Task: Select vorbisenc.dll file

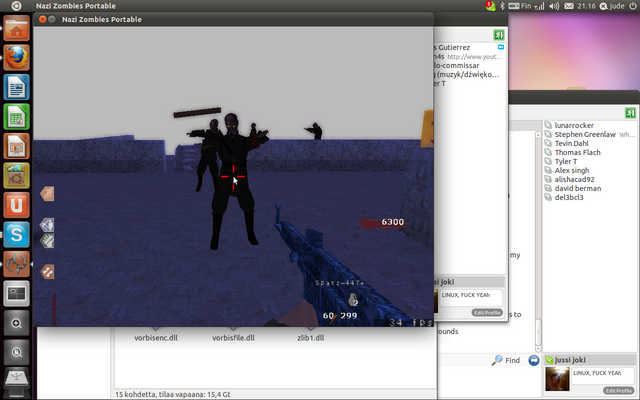Action: tap(156, 338)
